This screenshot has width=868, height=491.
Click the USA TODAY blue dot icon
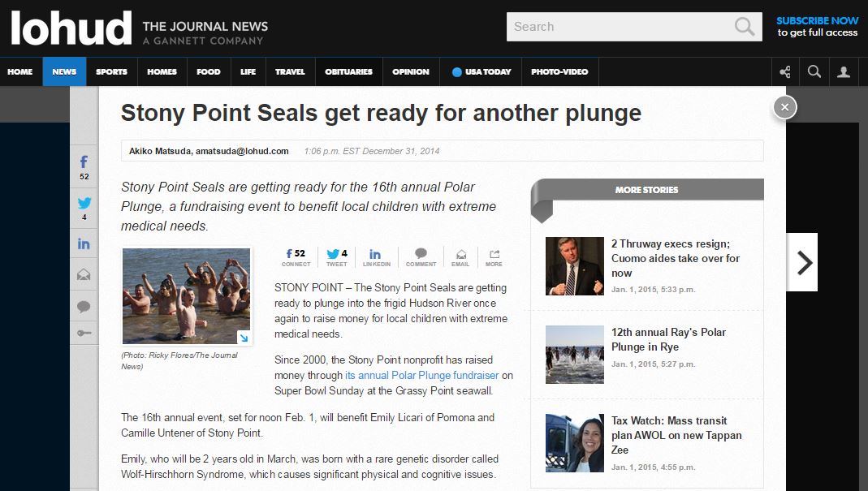point(456,72)
